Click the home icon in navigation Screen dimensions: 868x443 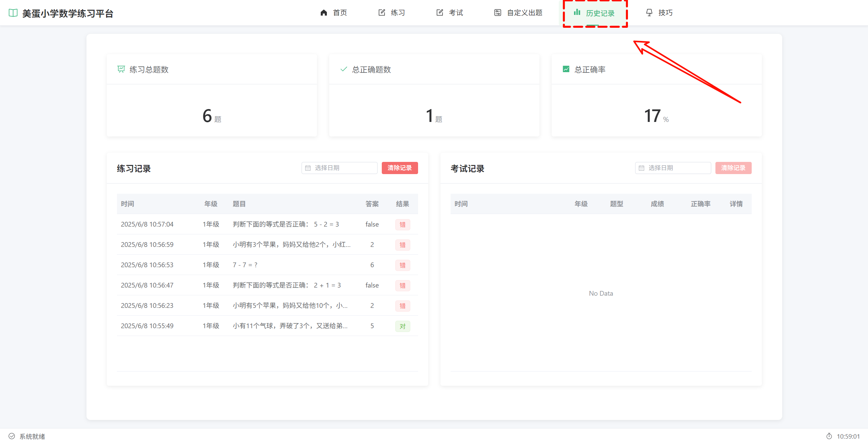pos(323,13)
